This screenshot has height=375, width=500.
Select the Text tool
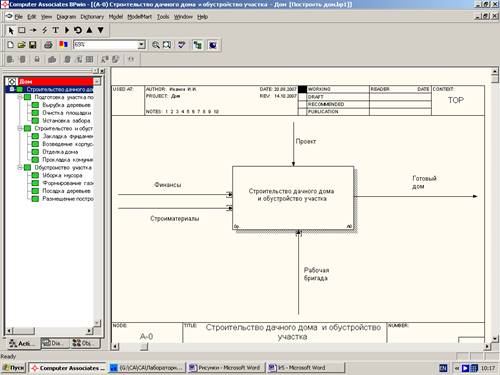(55, 30)
